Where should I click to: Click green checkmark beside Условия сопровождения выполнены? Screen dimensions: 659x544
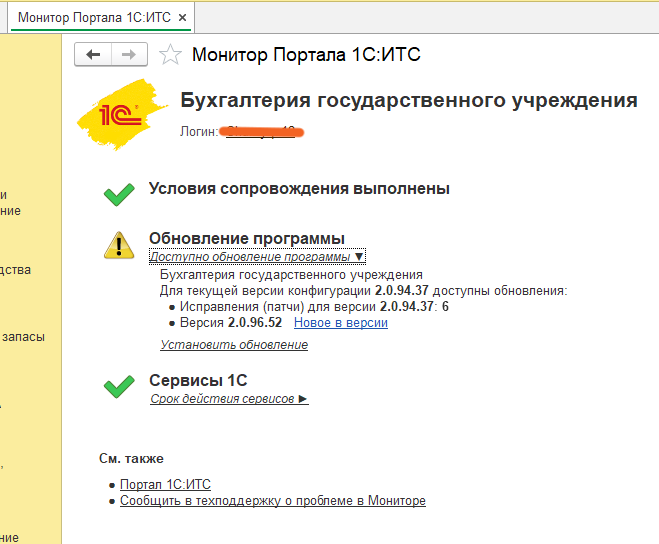[x=119, y=195]
